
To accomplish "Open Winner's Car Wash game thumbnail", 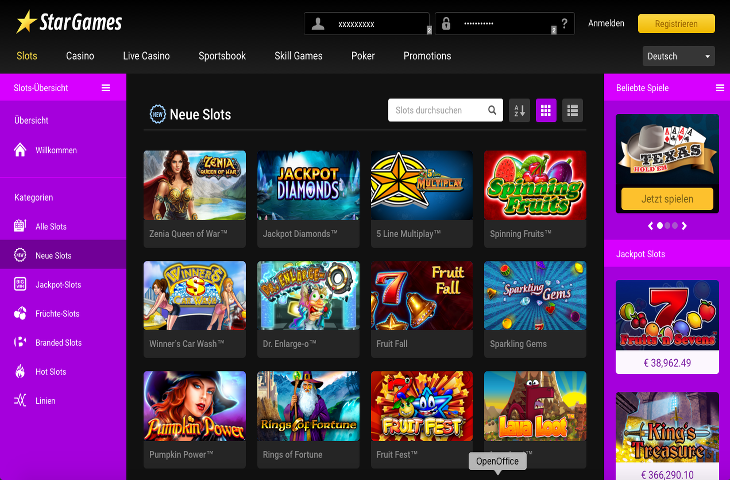I will (195, 296).
